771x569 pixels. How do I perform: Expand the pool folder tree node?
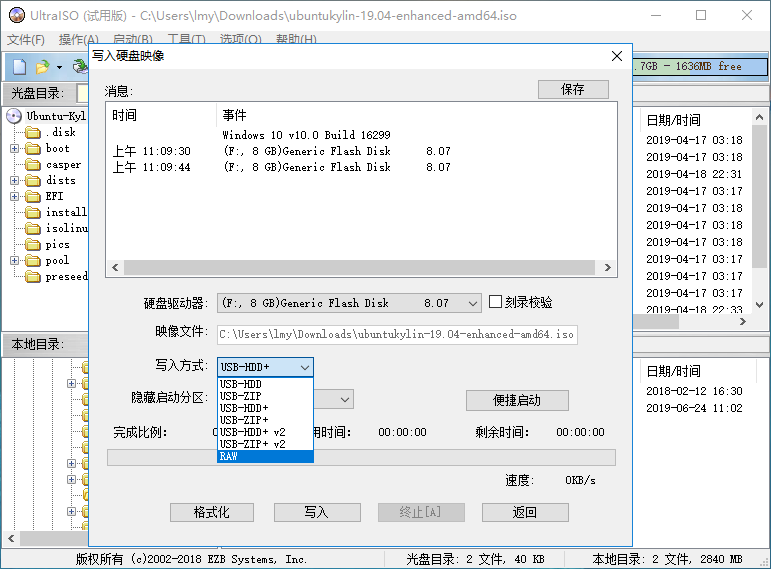tap(14, 261)
